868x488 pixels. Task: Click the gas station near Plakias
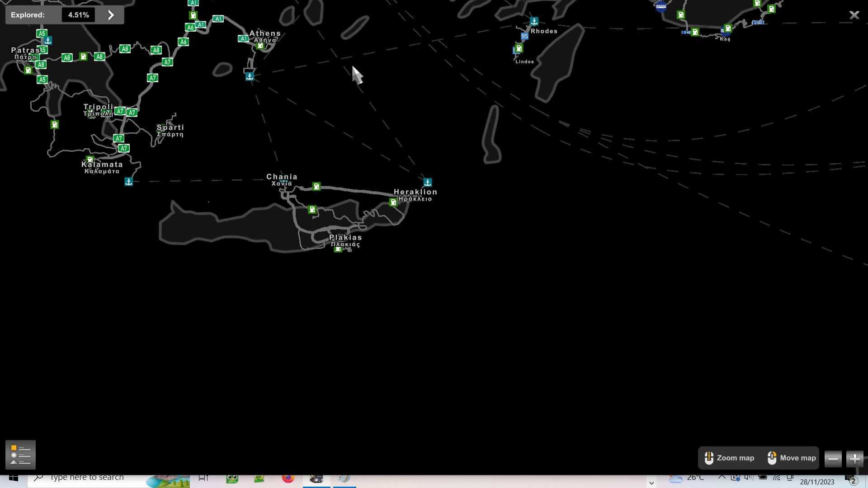pos(338,249)
